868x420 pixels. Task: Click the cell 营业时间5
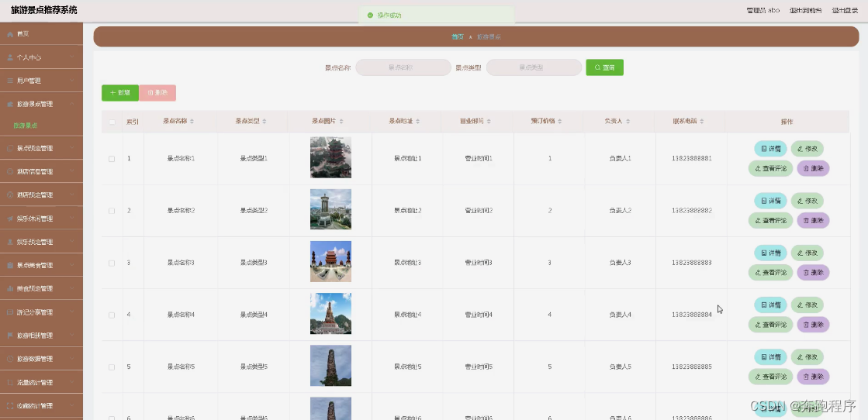(479, 367)
